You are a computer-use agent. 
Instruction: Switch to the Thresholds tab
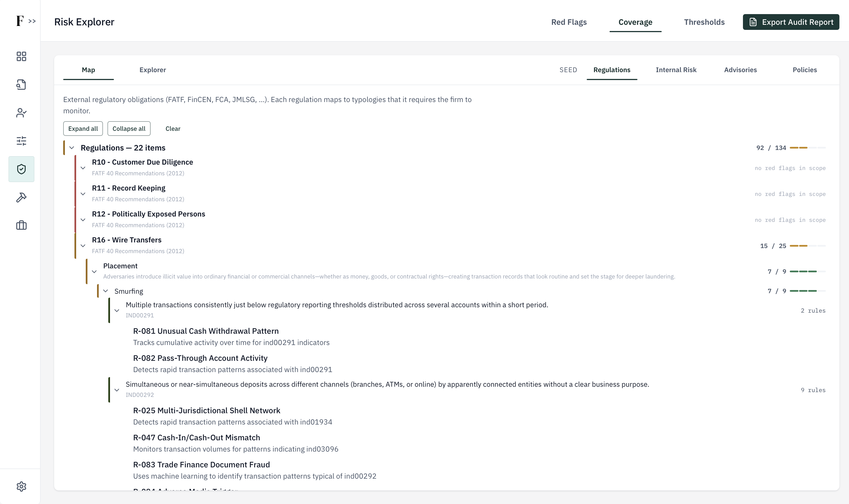tap(704, 22)
